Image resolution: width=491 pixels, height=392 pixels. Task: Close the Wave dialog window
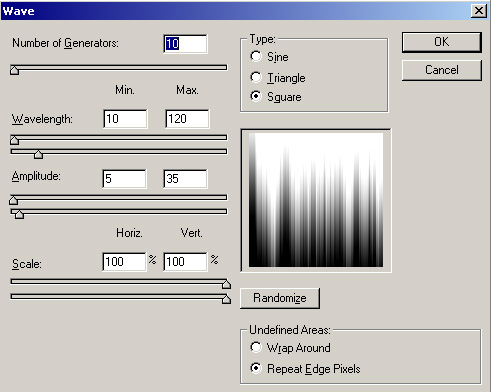coord(479,11)
